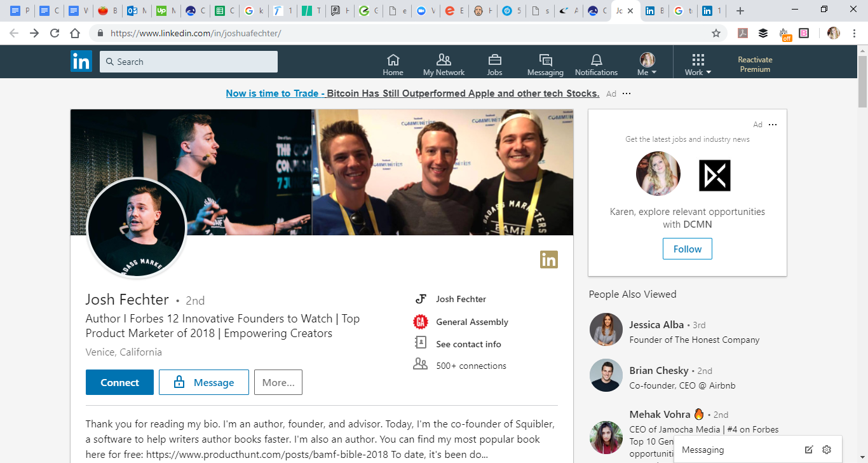Click the LinkedIn logo home icon

(81, 62)
